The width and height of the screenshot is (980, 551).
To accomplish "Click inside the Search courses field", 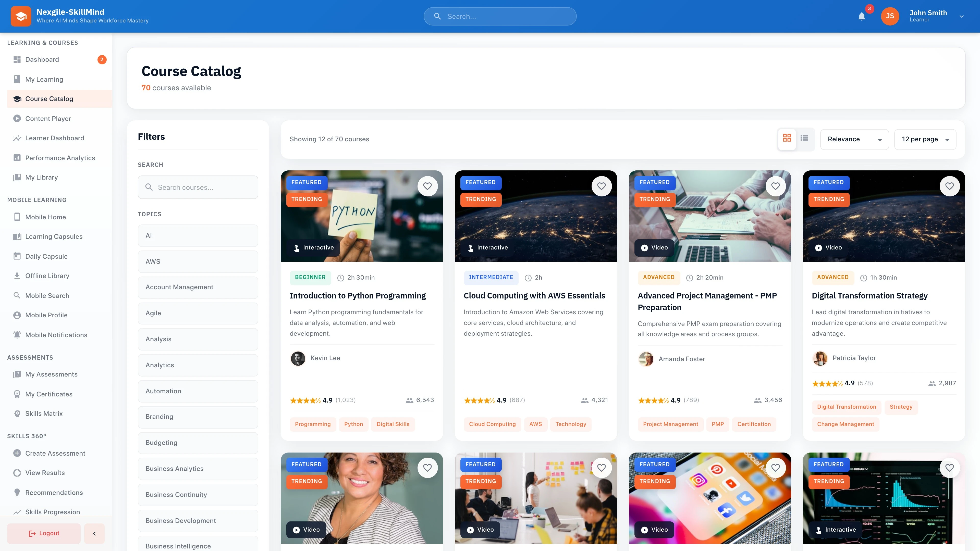I will coord(198,187).
